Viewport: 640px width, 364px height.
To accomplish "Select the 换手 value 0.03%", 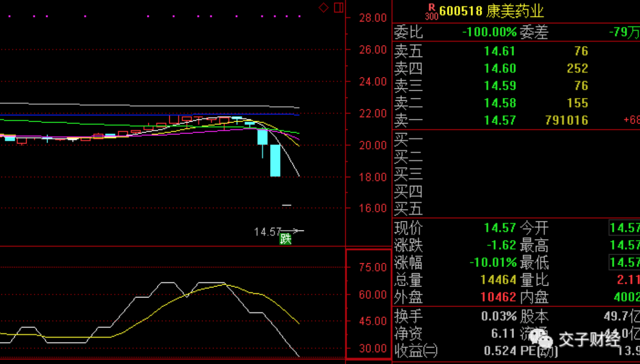I will [x=499, y=316].
